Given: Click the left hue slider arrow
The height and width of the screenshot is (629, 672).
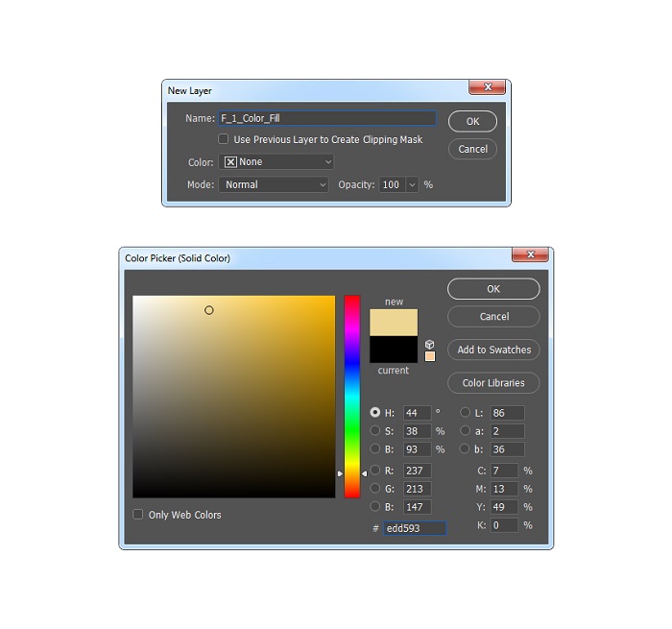Looking at the screenshot, I should coord(340,473).
